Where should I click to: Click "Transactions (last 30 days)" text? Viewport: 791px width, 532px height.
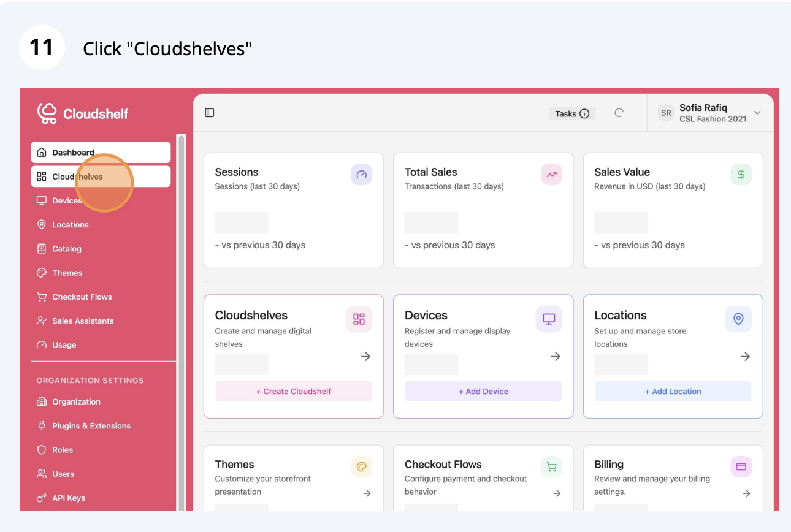pos(454,186)
